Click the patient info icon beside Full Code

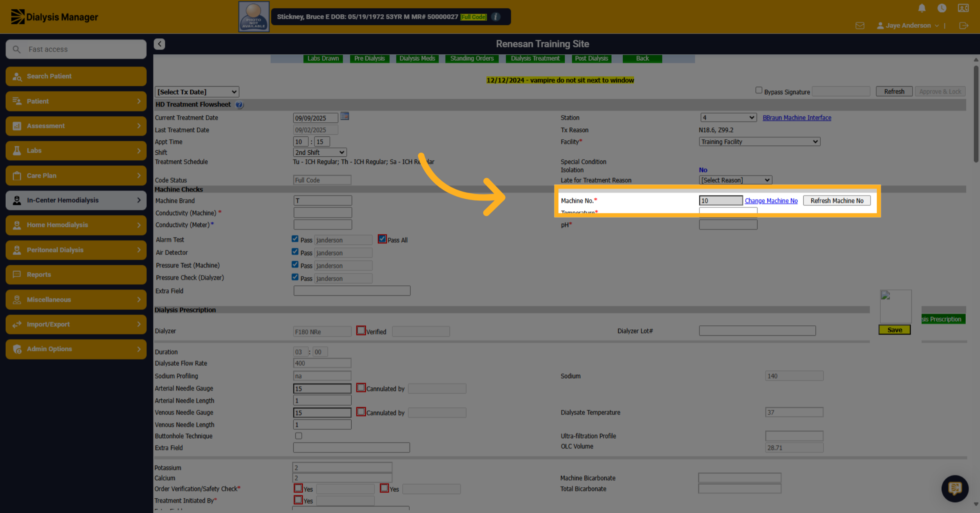[x=496, y=17]
